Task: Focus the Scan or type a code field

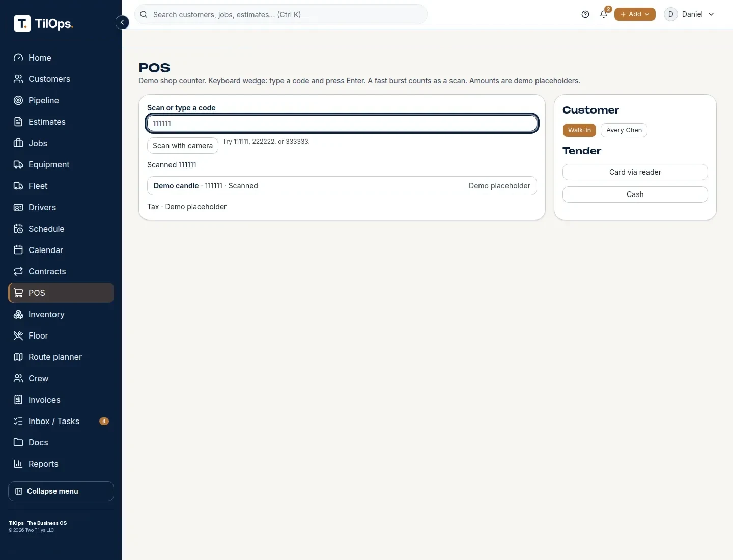Action: pyautogui.click(x=342, y=123)
